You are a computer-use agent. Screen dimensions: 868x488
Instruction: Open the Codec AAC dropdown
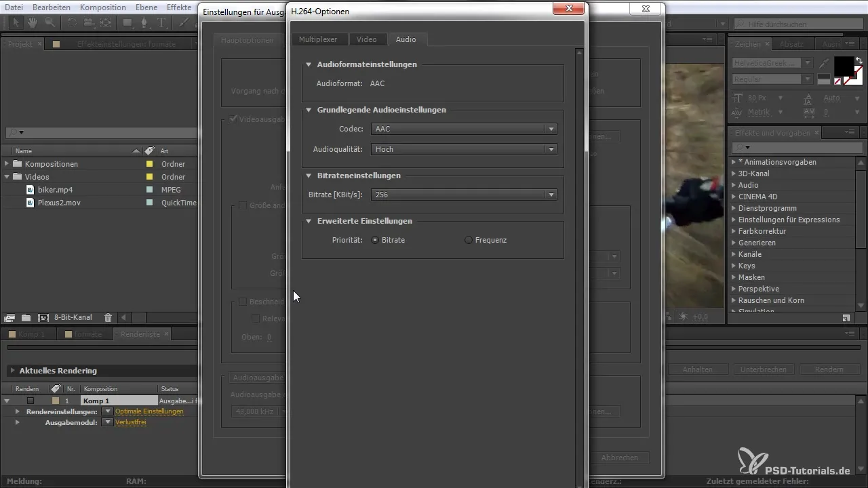pyautogui.click(x=465, y=129)
